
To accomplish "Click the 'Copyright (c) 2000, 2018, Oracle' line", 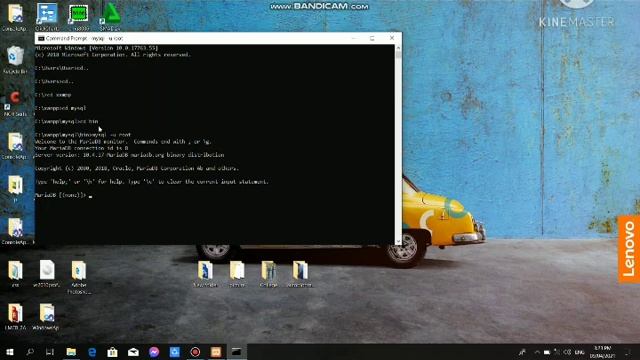I will 137,168.
